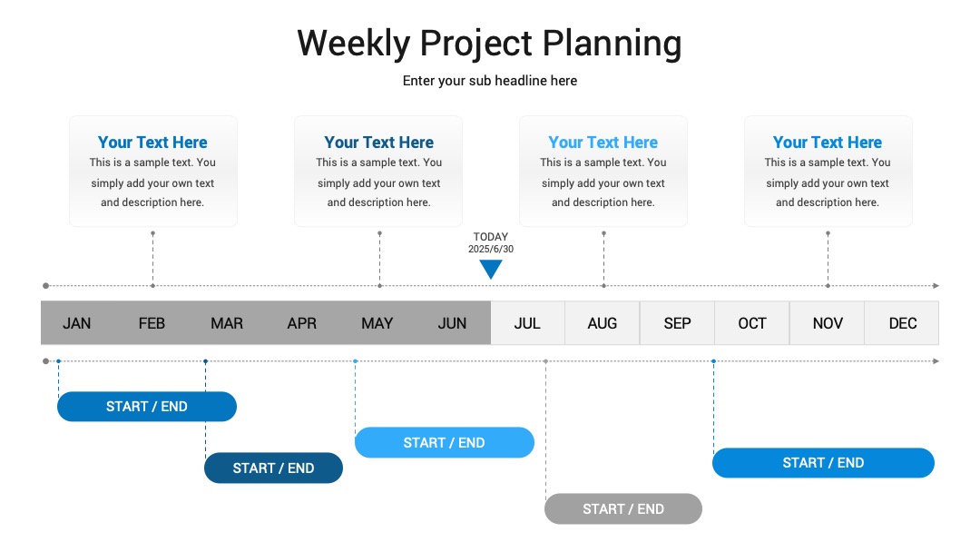Select the JAN month cell

point(77,323)
